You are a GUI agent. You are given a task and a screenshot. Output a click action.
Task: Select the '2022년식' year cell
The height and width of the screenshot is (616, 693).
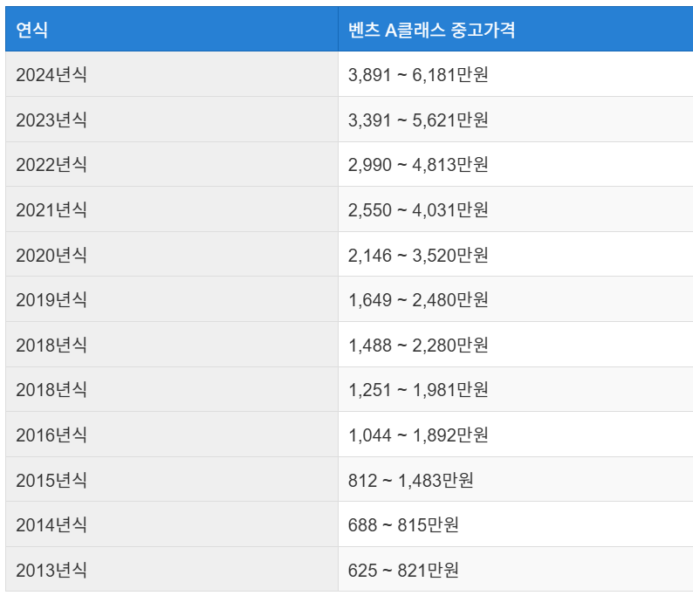[171, 164]
